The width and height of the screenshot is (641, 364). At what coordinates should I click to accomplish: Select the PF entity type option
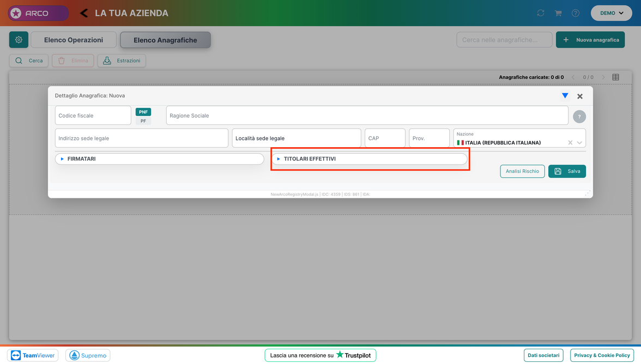point(143,121)
